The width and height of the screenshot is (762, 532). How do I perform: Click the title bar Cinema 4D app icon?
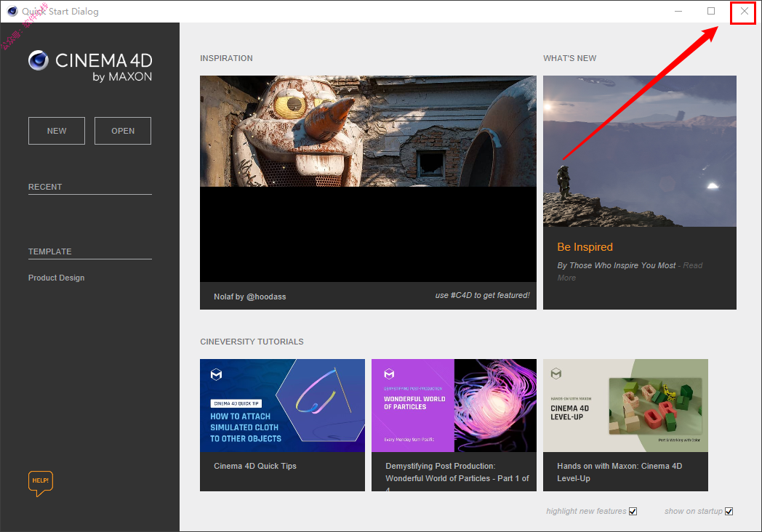click(x=12, y=11)
